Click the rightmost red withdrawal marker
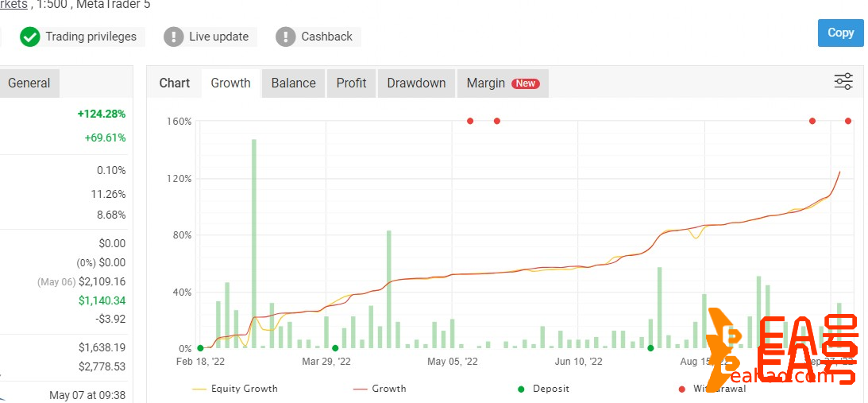This screenshot has width=868, height=403. 848,121
